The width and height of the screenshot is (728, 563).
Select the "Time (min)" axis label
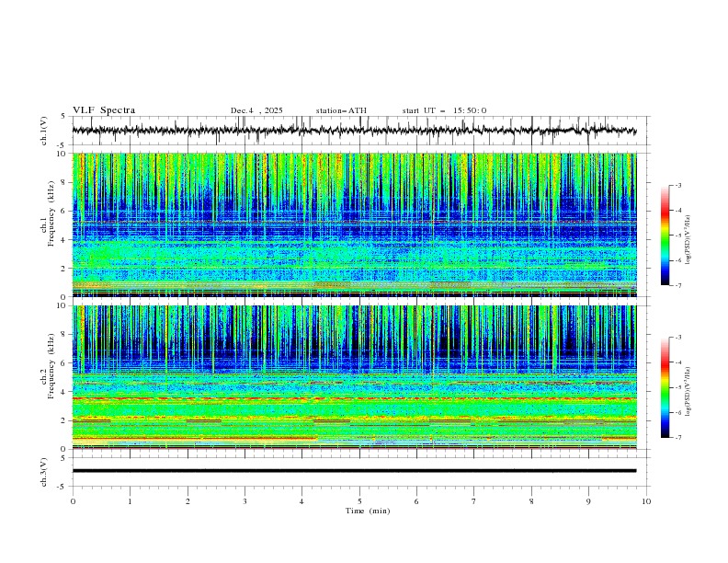(x=368, y=511)
